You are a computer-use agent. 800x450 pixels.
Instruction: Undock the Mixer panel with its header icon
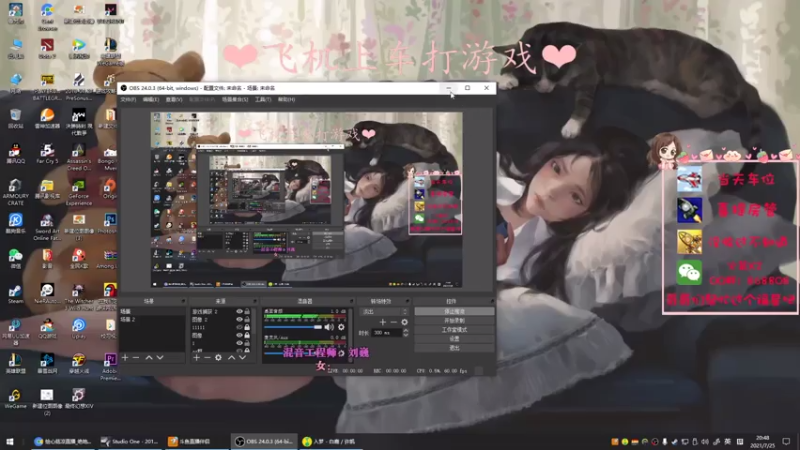[x=351, y=301]
